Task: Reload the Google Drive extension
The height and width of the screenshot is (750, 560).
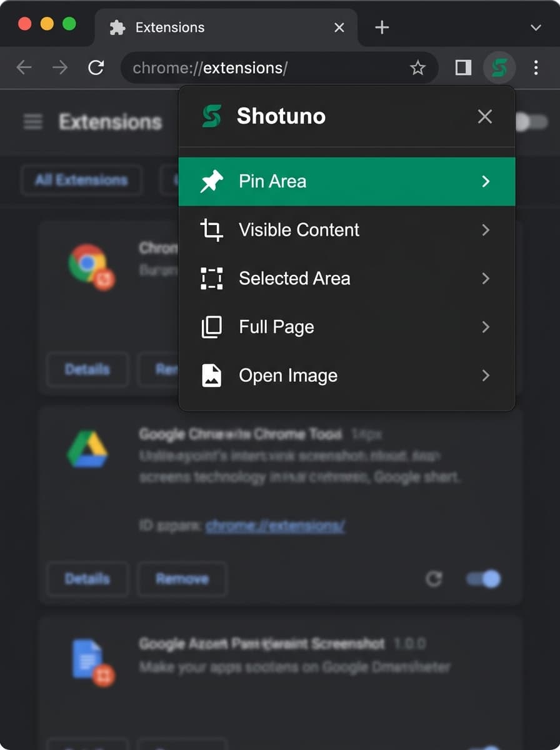Action: tap(434, 579)
